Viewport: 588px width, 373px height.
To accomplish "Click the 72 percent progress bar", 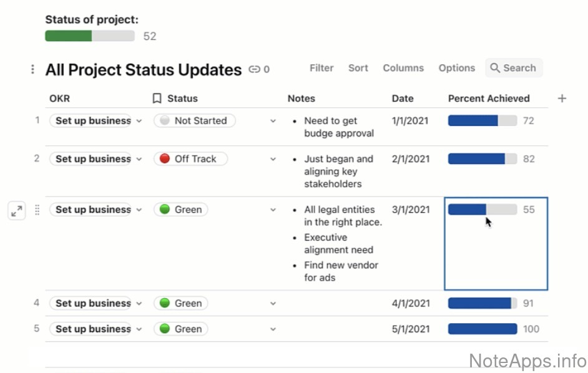I will click(482, 121).
